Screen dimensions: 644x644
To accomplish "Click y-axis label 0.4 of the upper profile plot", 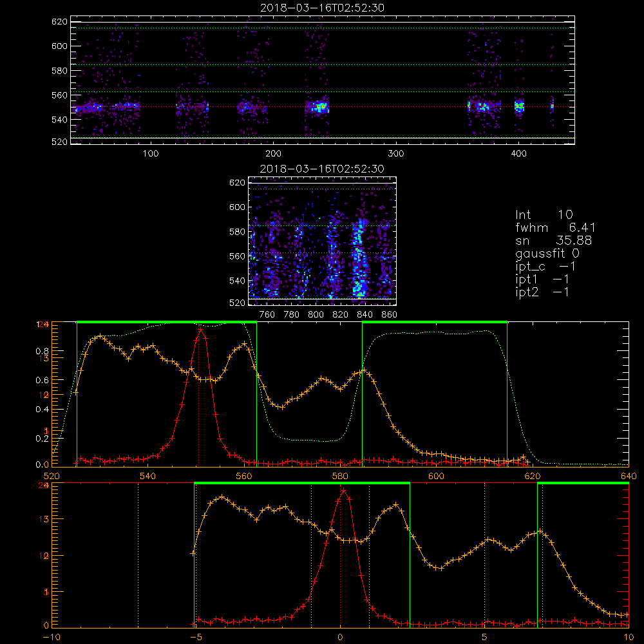I will (x=43, y=410).
